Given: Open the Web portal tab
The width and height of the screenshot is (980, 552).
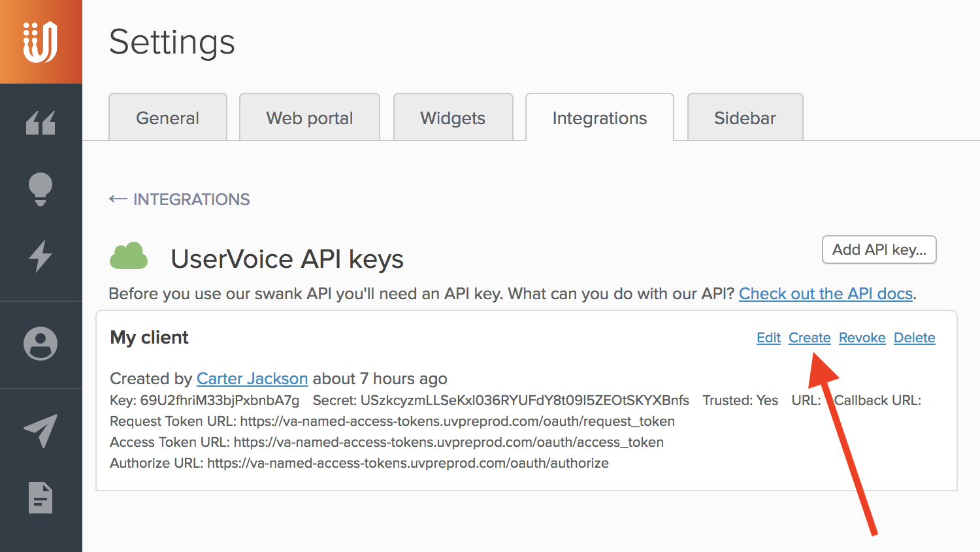Looking at the screenshot, I should pos(309,118).
